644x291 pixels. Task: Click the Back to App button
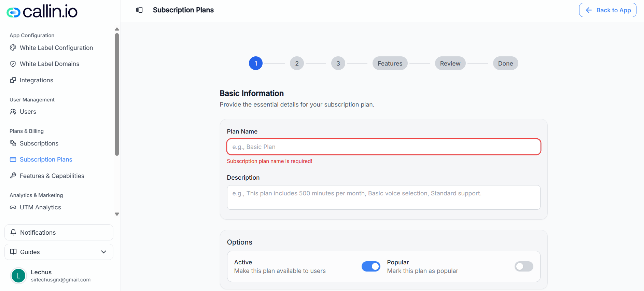coord(607,10)
